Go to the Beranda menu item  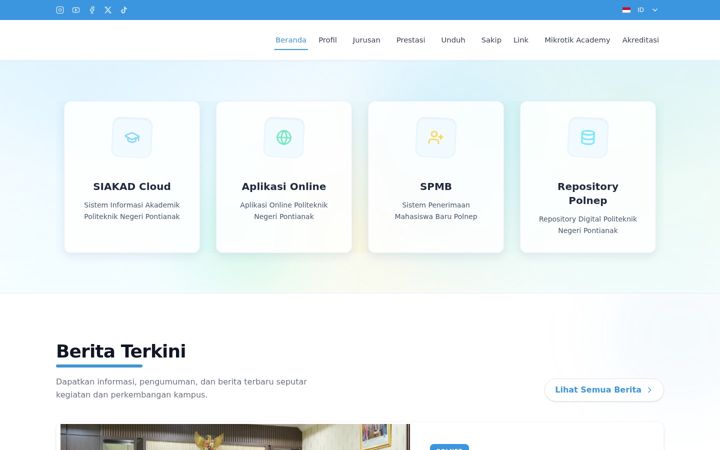point(291,40)
